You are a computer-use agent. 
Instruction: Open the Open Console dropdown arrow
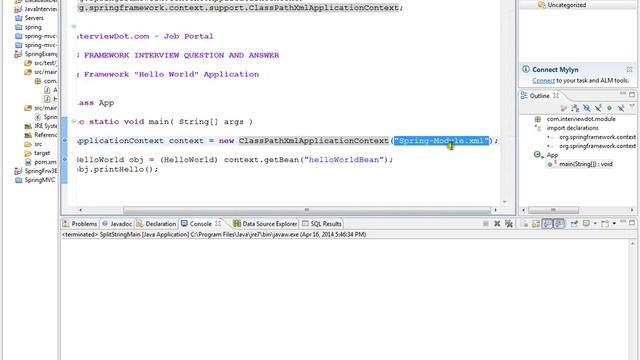[614, 224]
